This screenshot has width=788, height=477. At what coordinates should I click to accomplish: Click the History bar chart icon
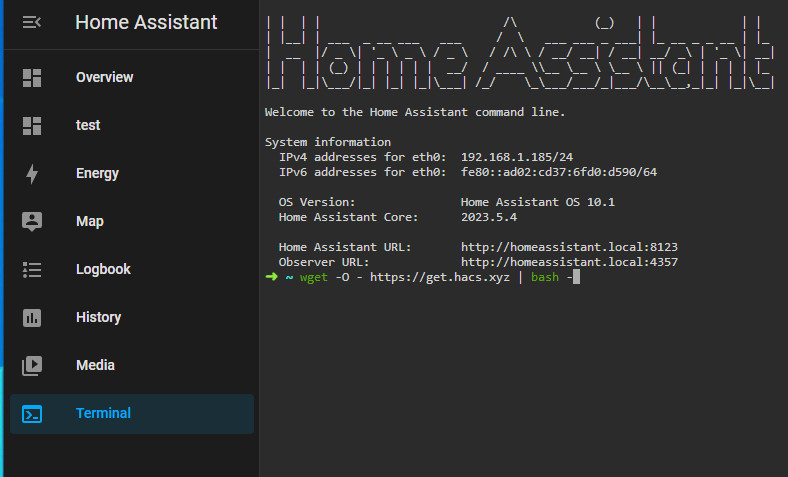(32, 318)
